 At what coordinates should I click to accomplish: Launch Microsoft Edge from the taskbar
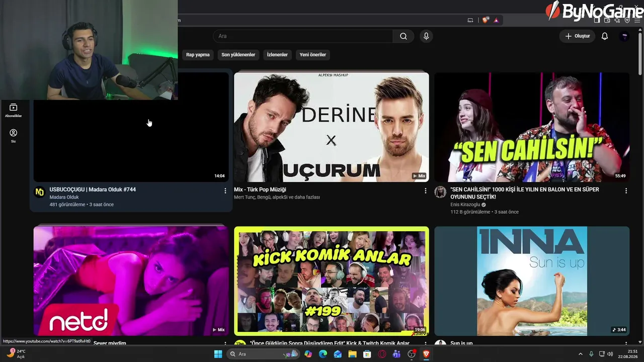coord(323,354)
